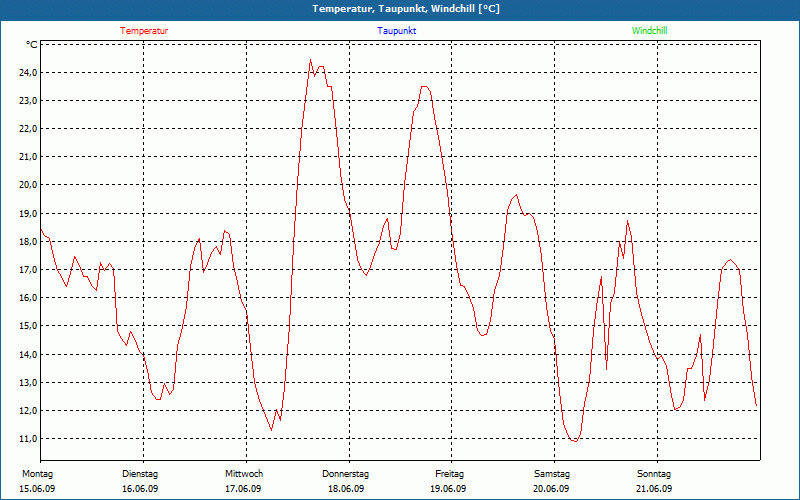Click the 12,0 axis value
This screenshot has height=500, width=800.
pyautogui.click(x=27, y=411)
